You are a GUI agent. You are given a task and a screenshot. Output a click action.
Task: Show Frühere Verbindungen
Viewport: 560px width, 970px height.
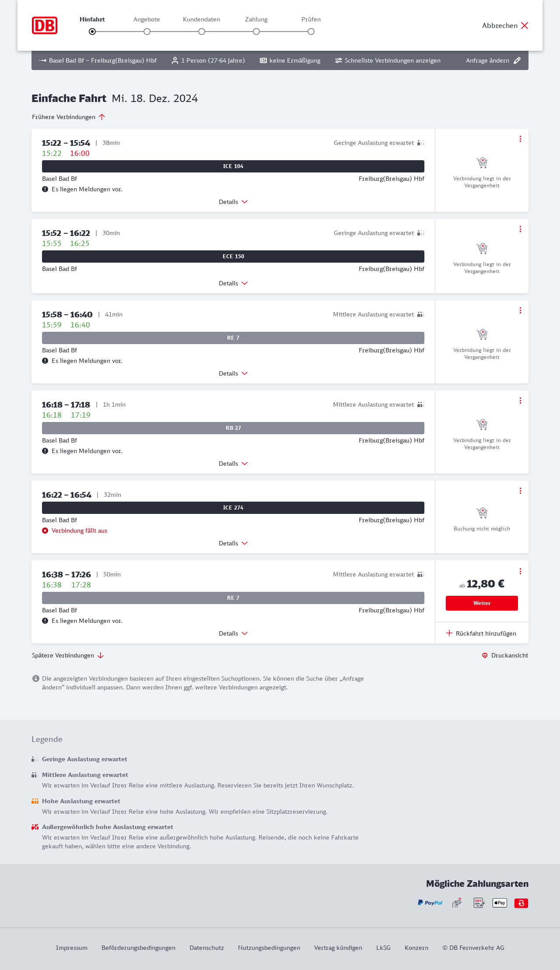coord(69,117)
